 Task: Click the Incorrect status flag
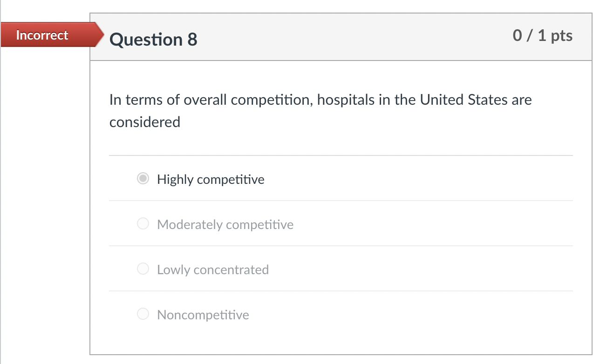[x=42, y=35]
